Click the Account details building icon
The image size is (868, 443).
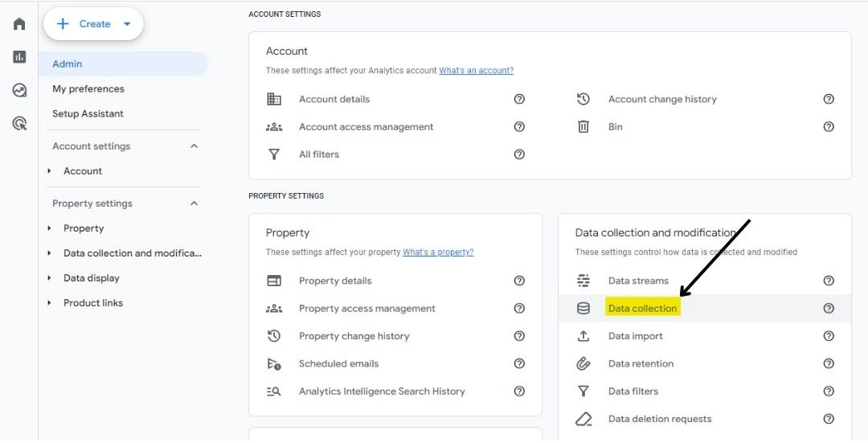[274, 99]
